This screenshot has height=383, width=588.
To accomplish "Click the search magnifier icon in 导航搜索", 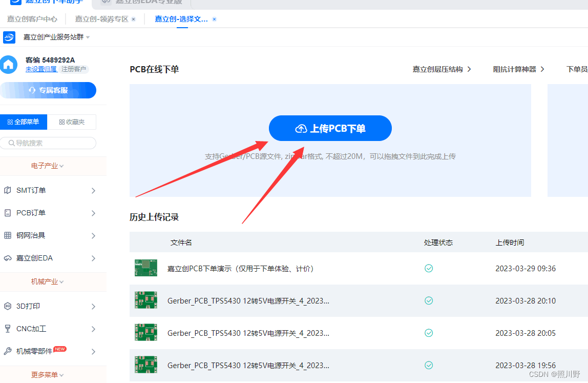I will [x=12, y=143].
